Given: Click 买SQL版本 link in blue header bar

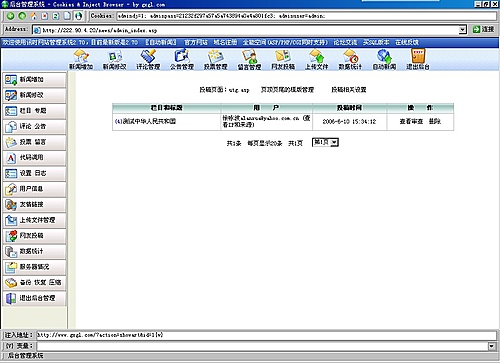Looking at the screenshot, I should point(376,42).
